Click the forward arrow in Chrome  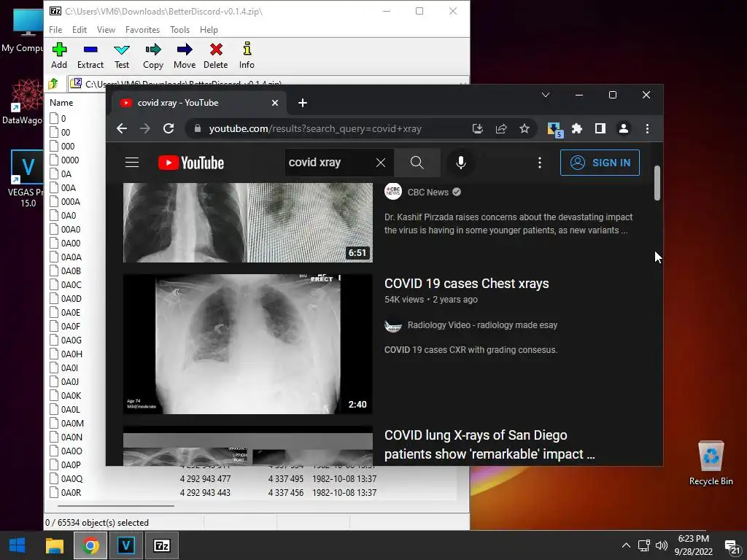[x=145, y=128]
